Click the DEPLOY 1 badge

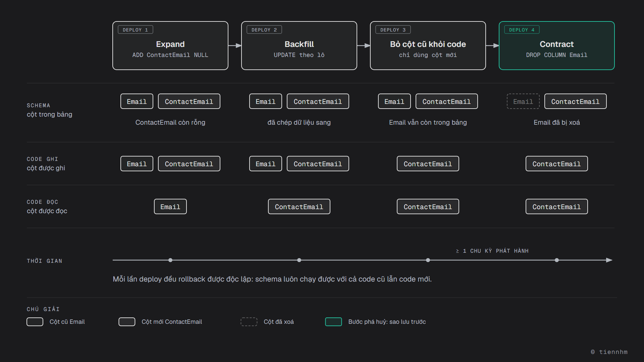[136, 30]
